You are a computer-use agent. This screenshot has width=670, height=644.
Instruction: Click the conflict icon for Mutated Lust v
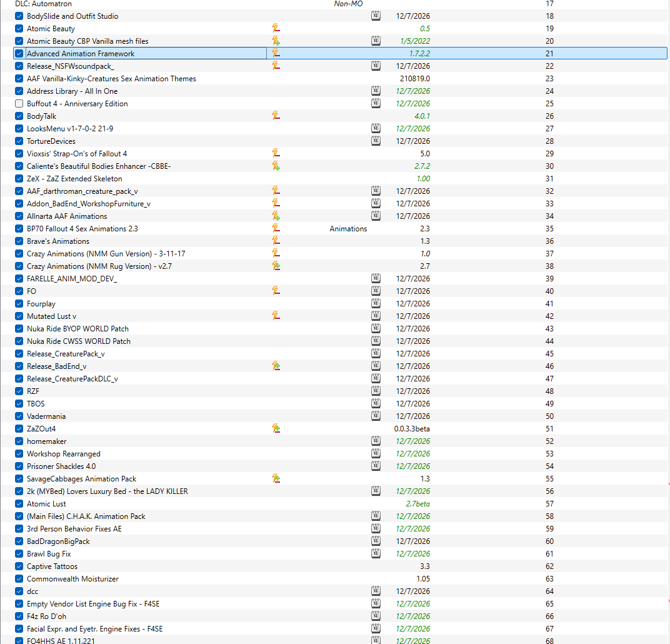point(276,316)
